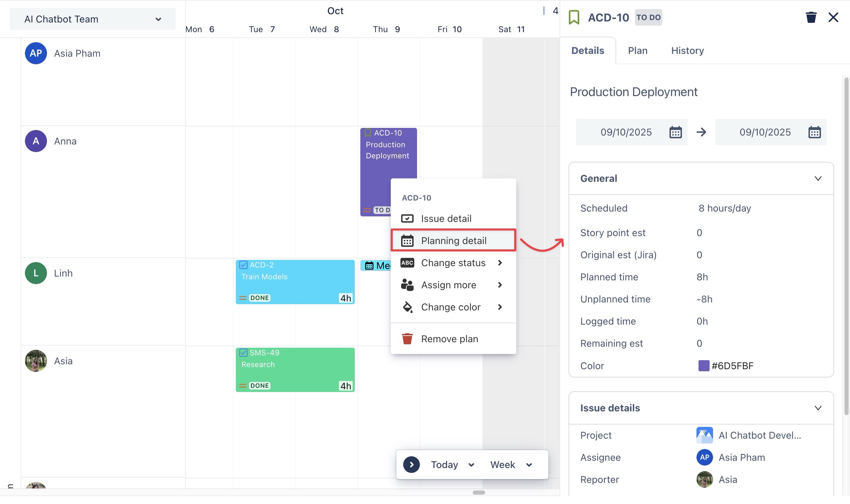Click Asia Pham's AP avatar in resource list

36,53
